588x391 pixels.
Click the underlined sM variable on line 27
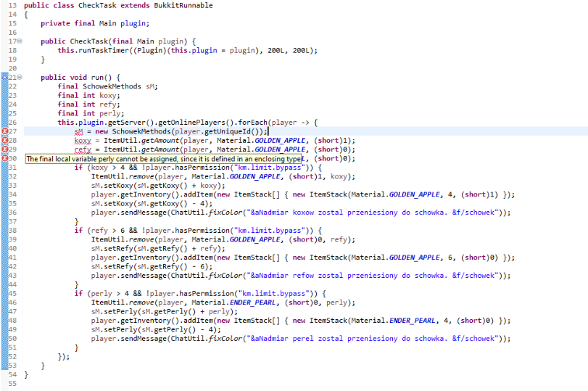79,132
